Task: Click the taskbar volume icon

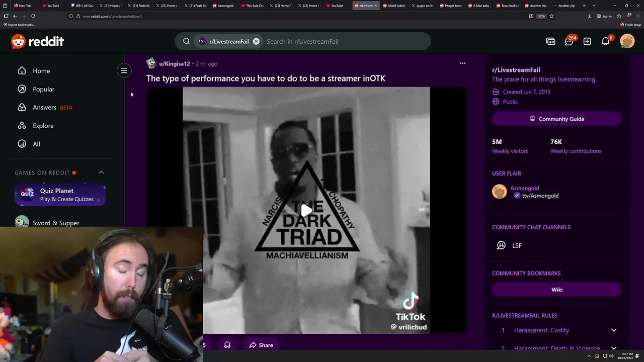Action: (611, 356)
